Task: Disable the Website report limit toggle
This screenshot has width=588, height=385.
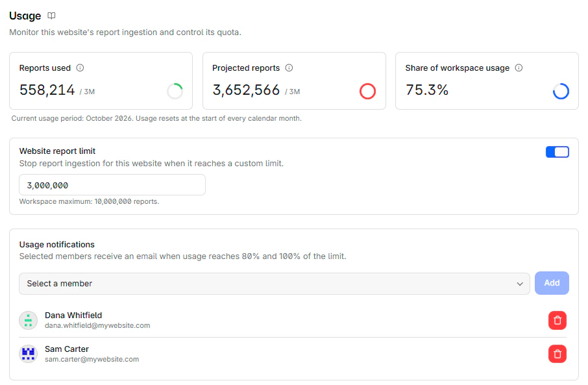Action: click(x=557, y=152)
